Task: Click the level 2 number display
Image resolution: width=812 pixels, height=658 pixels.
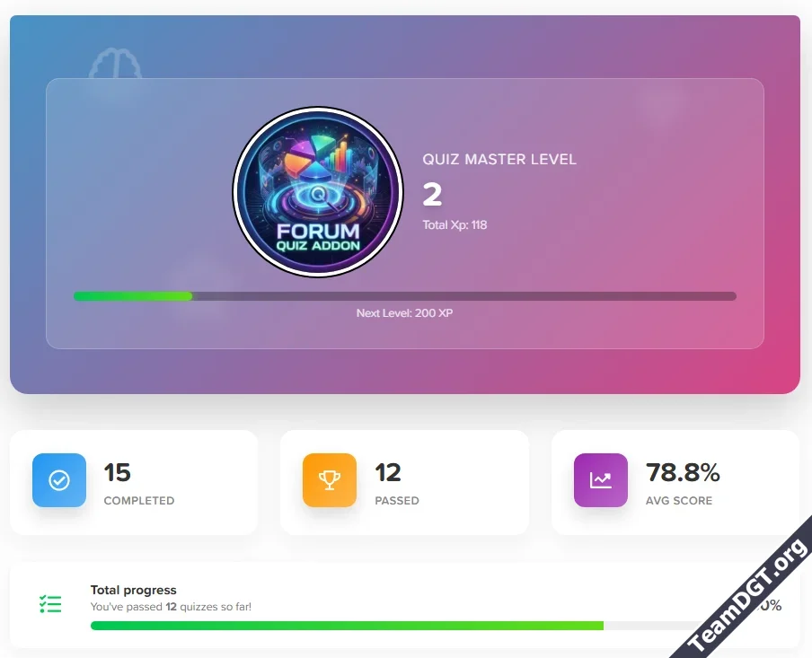Action: click(x=430, y=194)
